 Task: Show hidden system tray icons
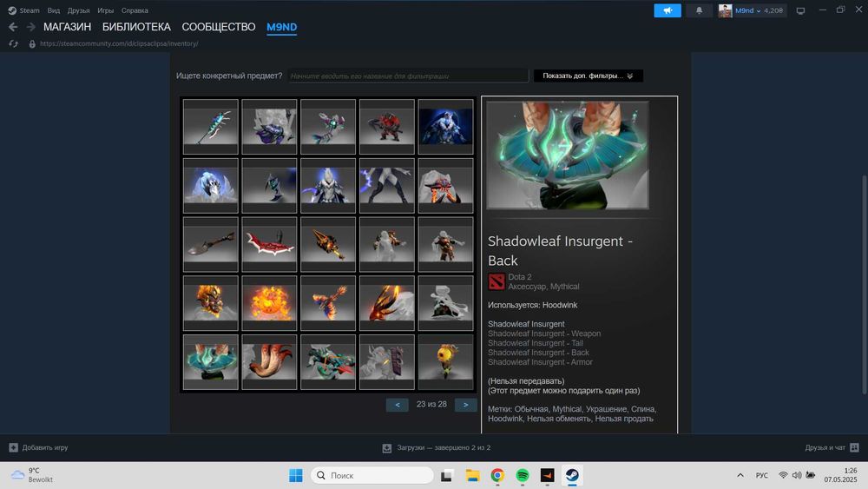coord(740,475)
